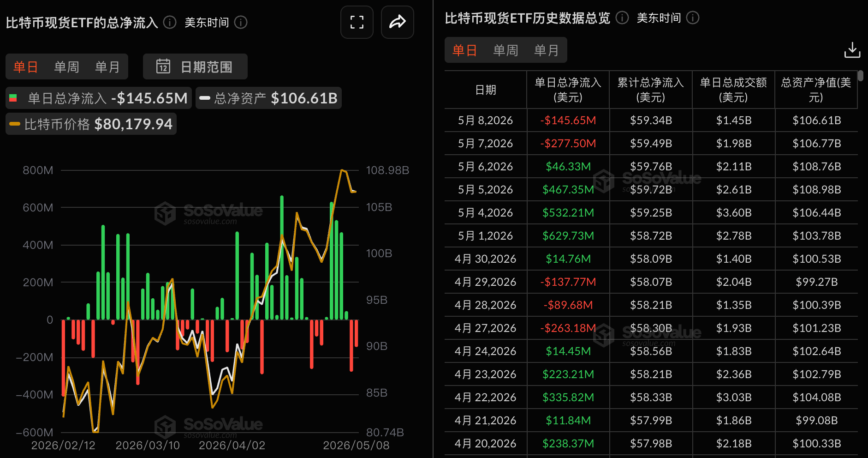868x458 pixels.
Task: Open info icon beside 比特币现货ETF的总净流入 title
Action: [170, 22]
